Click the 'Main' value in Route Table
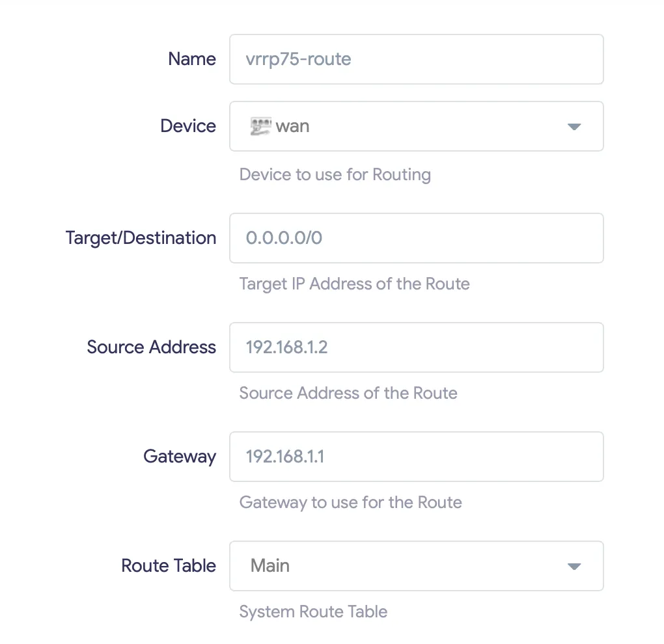The width and height of the screenshot is (664, 644). (270, 566)
